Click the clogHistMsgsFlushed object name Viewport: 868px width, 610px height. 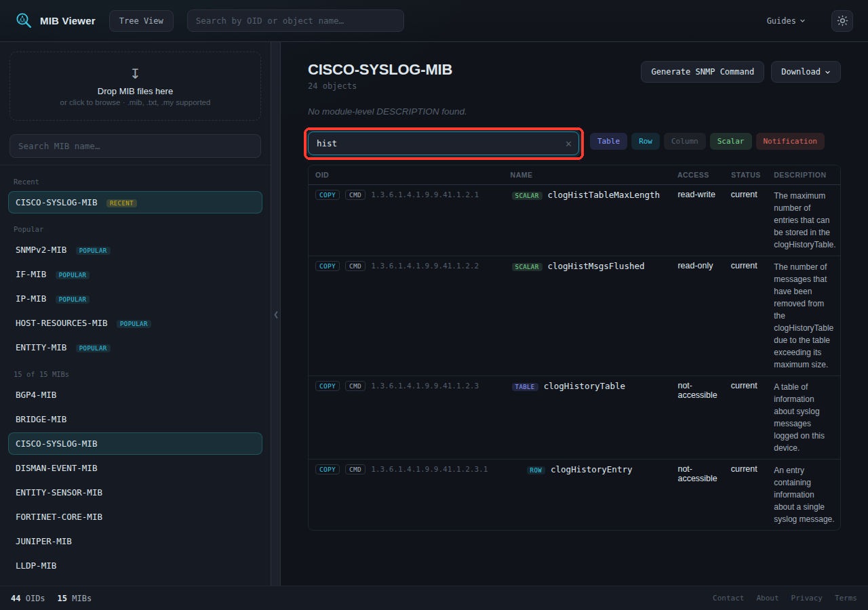pos(596,266)
